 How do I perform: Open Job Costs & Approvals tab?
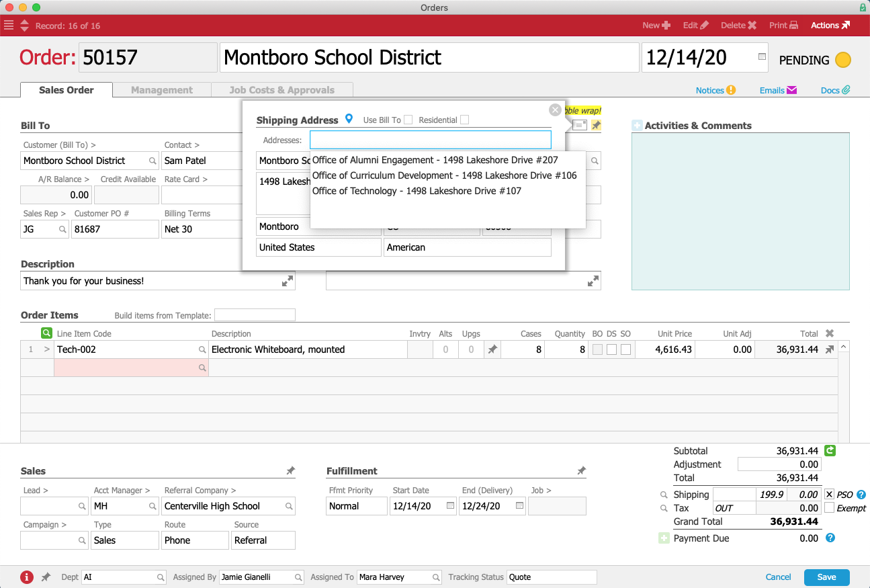[282, 90]
